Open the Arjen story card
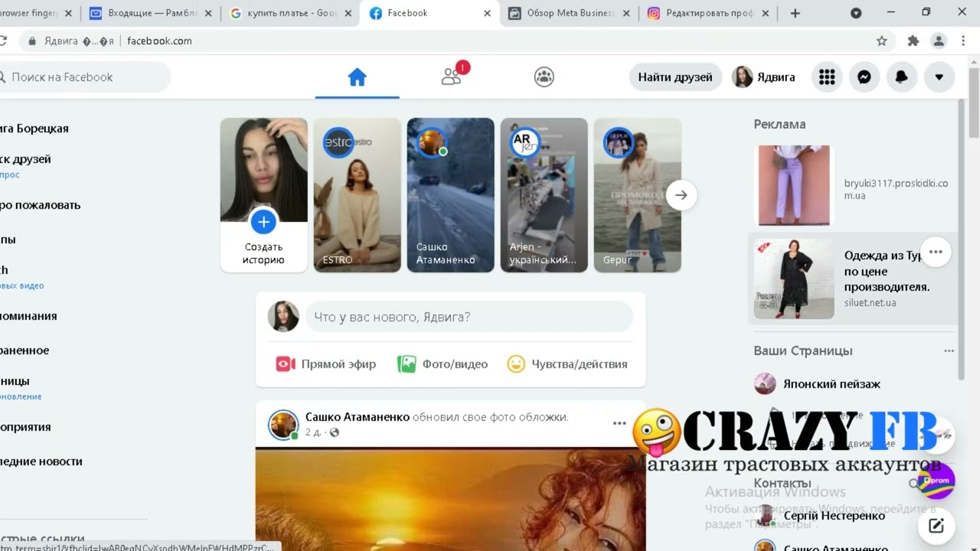The image size is (980, 551). (544, 195)
